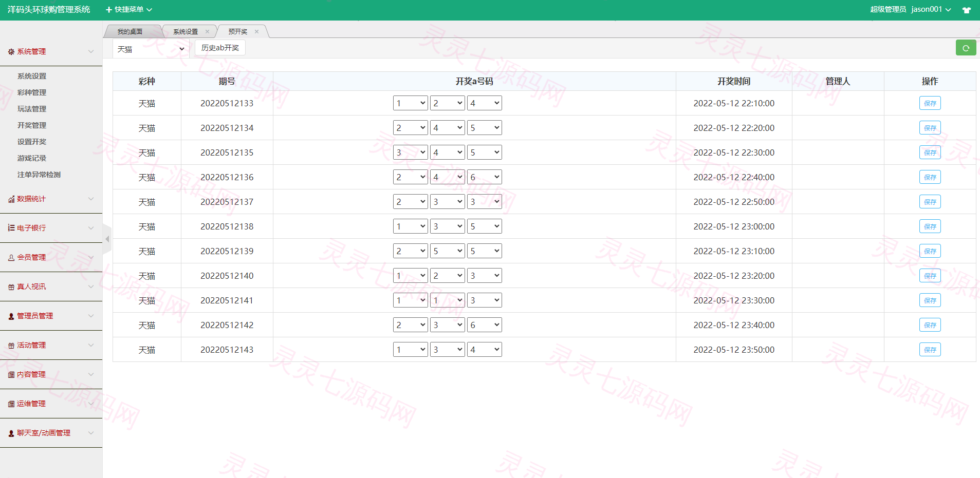Save the row for 20220512138
This screenshot has width=980, height=478.
click(930, 226)
